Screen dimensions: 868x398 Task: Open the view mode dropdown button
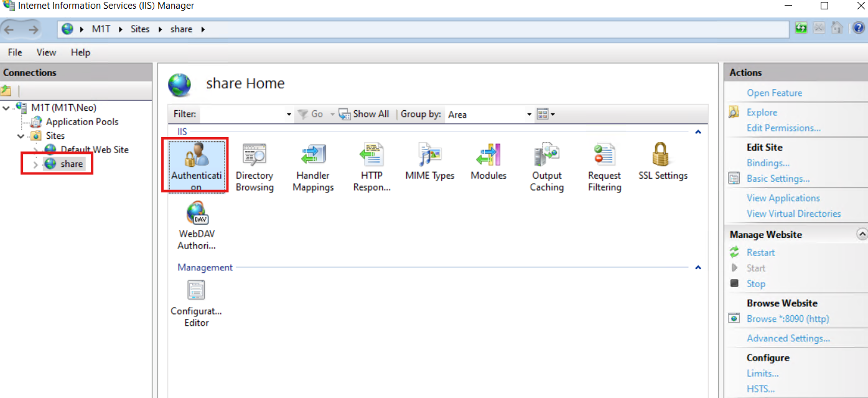click(546, 114)
